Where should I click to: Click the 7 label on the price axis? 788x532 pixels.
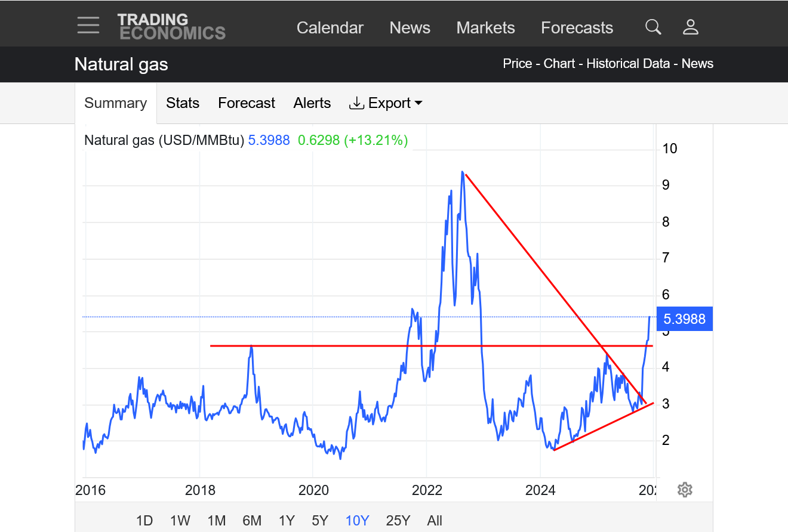click(x=666, y=258)
